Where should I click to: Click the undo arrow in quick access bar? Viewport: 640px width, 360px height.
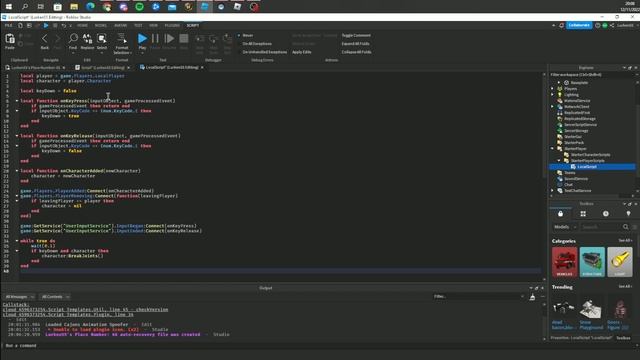pos(64,25)
